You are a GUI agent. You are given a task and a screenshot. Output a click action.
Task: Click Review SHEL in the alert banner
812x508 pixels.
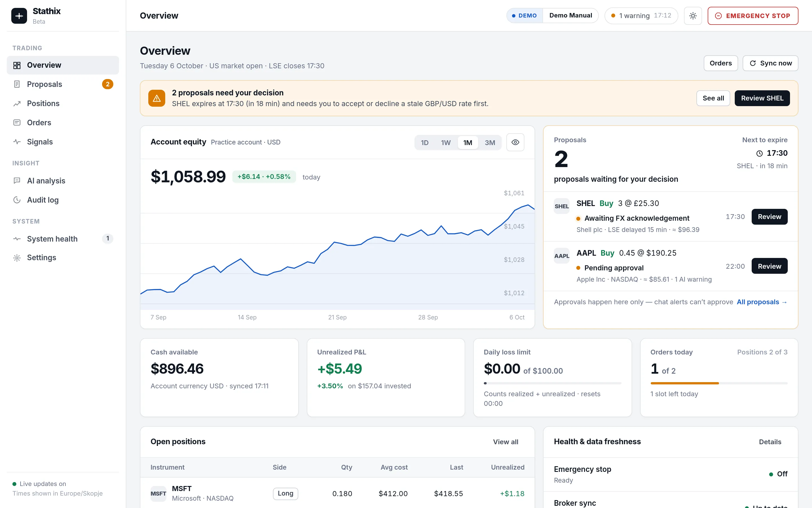(762, 98)
